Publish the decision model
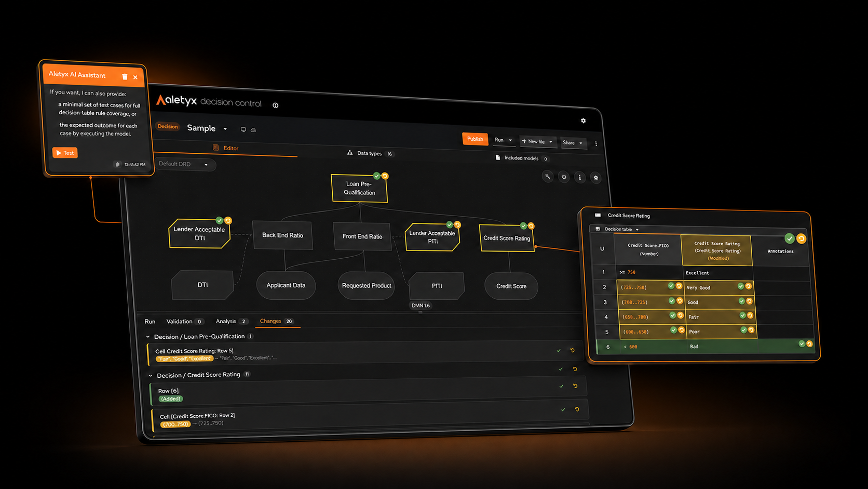Screen dimensions: 868x489 (x=475, y=139)
